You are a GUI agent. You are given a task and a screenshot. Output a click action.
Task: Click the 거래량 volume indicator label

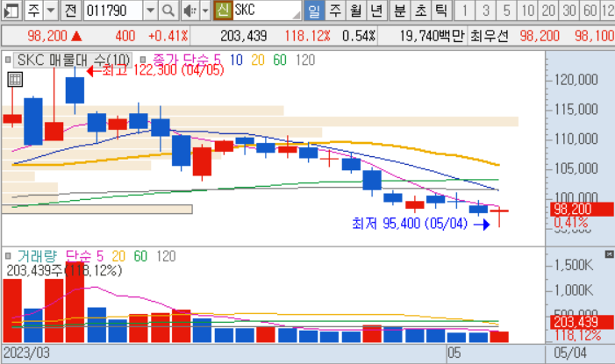click(37, 256)
